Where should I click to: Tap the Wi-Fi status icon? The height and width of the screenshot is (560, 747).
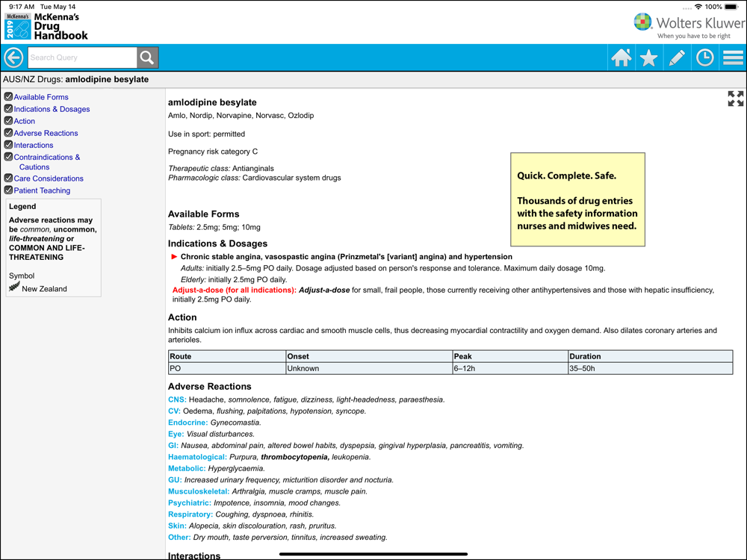pyautogui.click(x=698, y=7)
